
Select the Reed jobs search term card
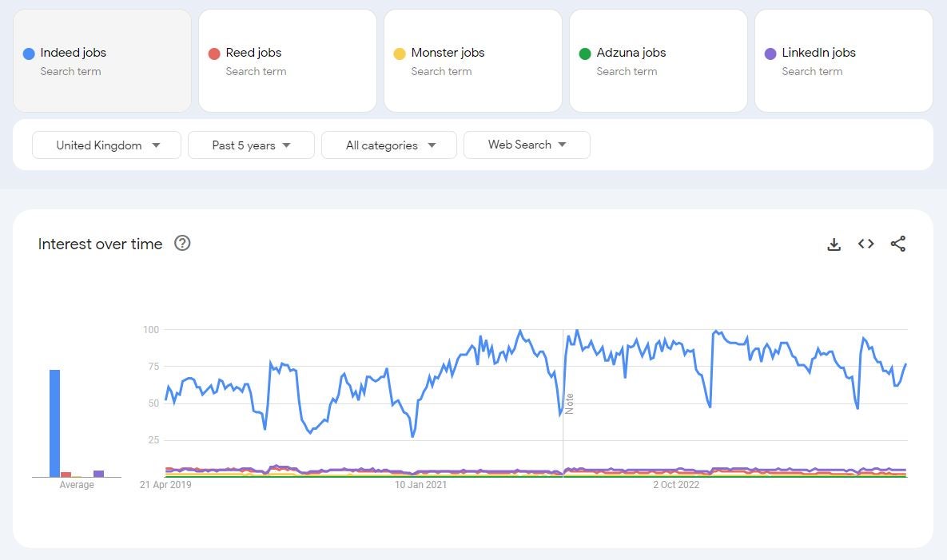point(288,61)
